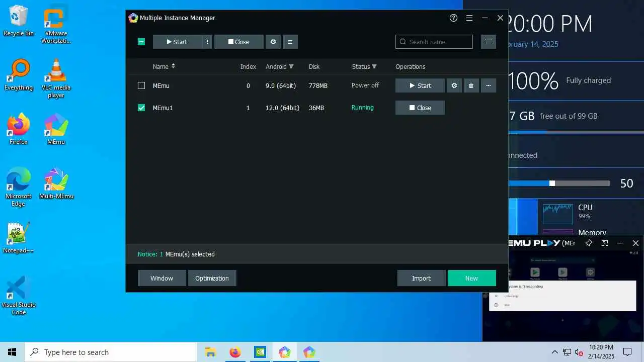Open settings gear for MEmu row
644x362 pixels.
[x=454, y=85]
